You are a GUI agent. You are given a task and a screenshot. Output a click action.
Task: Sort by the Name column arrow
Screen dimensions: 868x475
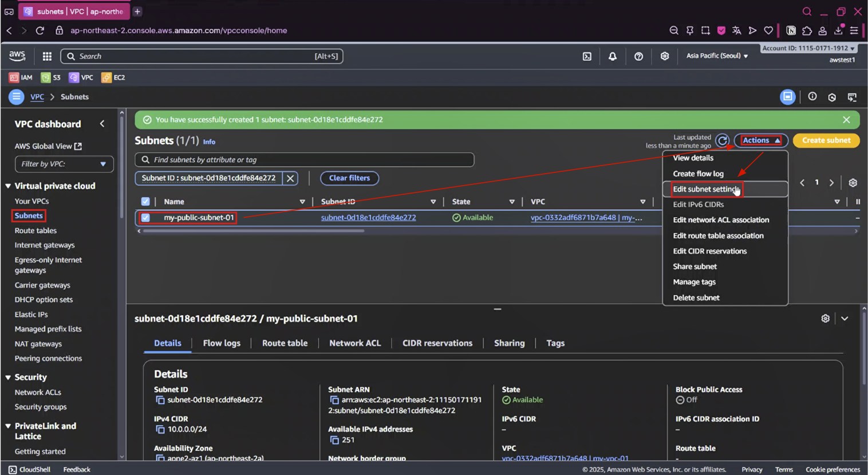(x=302, y=202)
